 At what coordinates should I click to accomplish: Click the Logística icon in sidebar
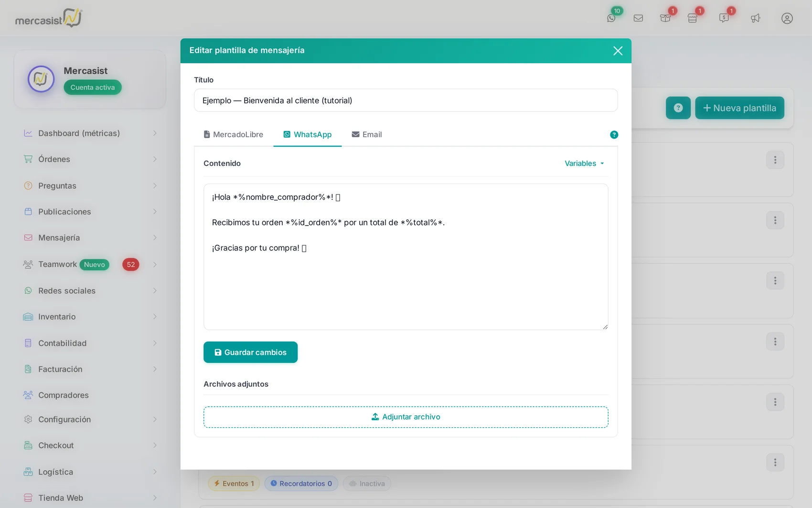click(28, 472)
